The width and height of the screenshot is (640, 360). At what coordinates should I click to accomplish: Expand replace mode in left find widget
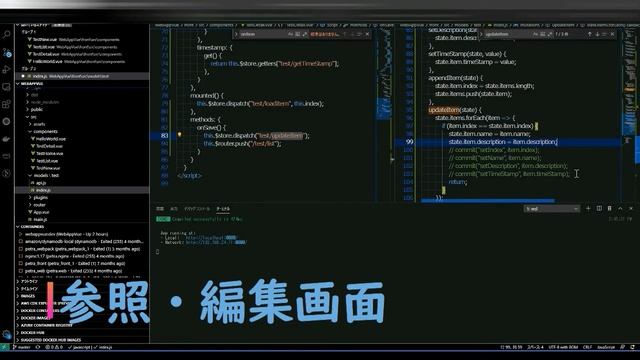[x=236, y=34]
